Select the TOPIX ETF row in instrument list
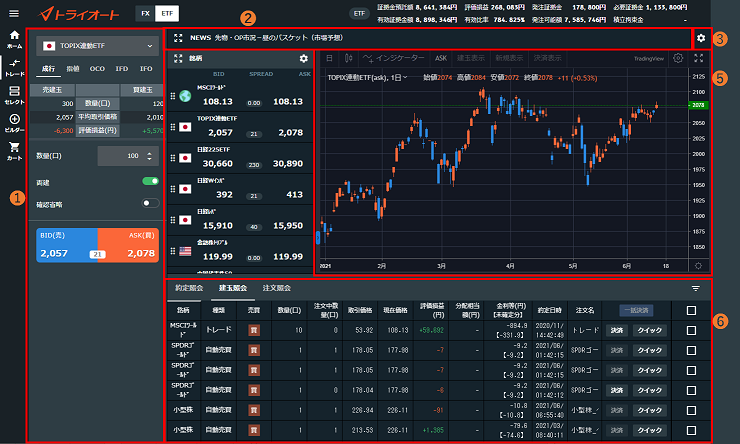The image size is (740, 444). 241,127
